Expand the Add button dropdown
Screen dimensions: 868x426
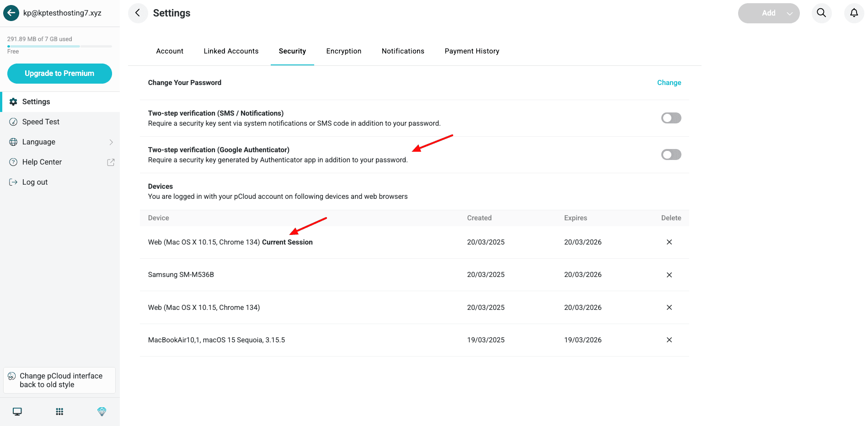(x=789, y=13)
